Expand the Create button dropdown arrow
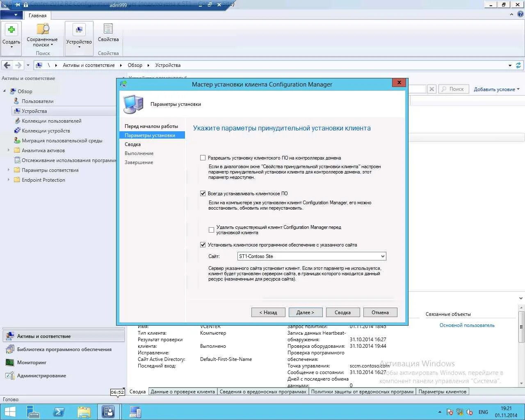 click(x=11, y=47)
